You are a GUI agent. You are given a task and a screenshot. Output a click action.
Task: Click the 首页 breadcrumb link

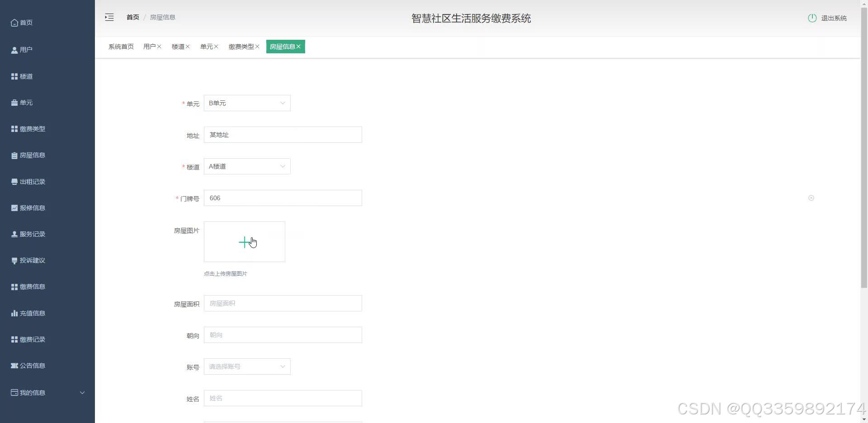133,17
